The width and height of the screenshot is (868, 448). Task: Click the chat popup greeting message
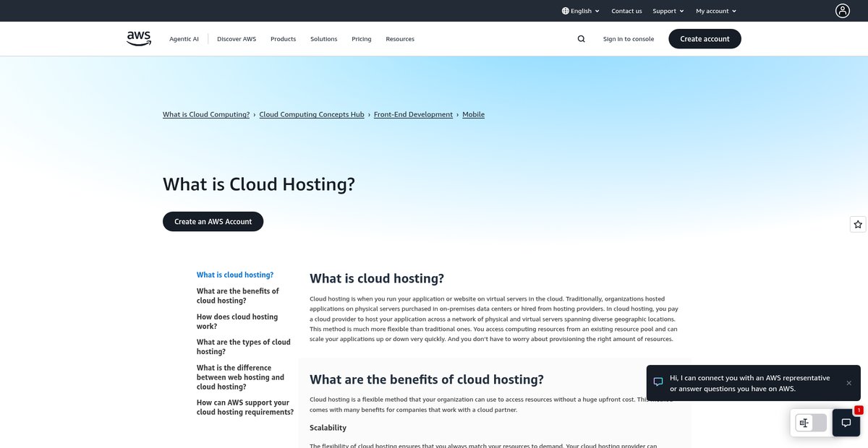(750, 383)
